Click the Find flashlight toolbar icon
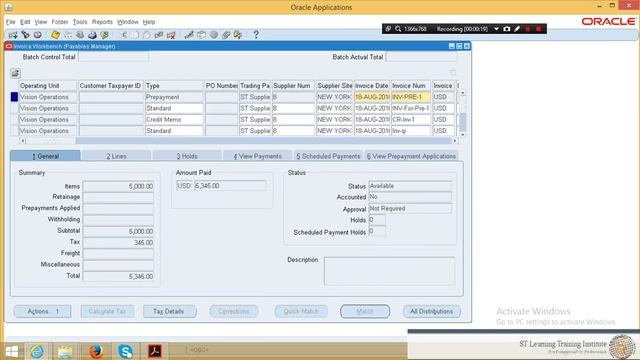This screenshot has width=640, height=360. click(x=25, y=35)
